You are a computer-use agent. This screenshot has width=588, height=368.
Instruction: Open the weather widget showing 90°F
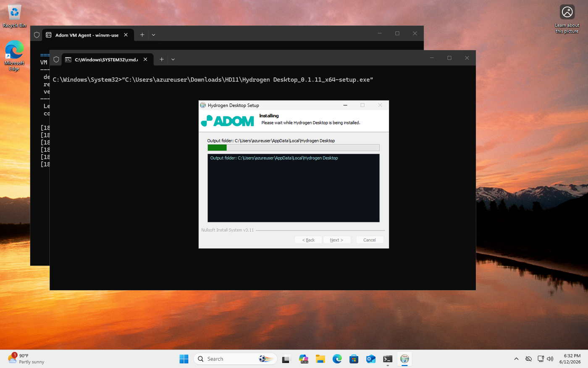tap(26, 359)
